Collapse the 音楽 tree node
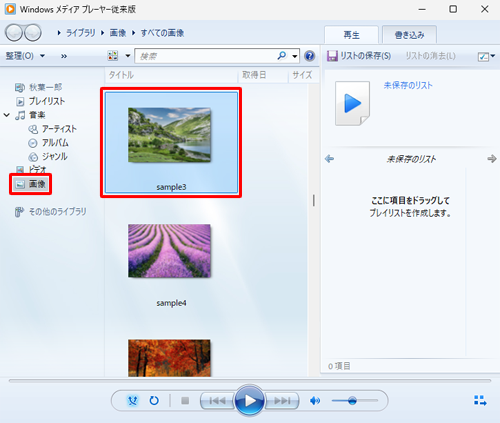This screenshot has width=500, height=423. tap(7, 115)
